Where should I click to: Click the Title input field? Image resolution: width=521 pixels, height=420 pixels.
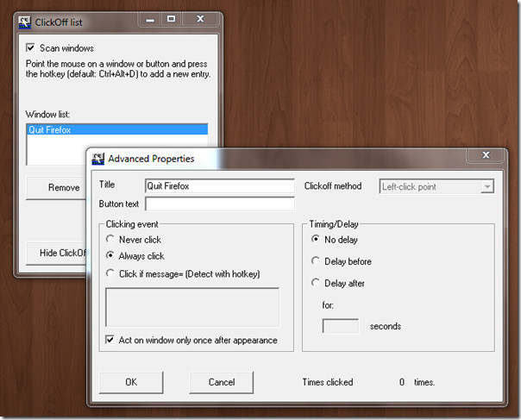(220, 185)
